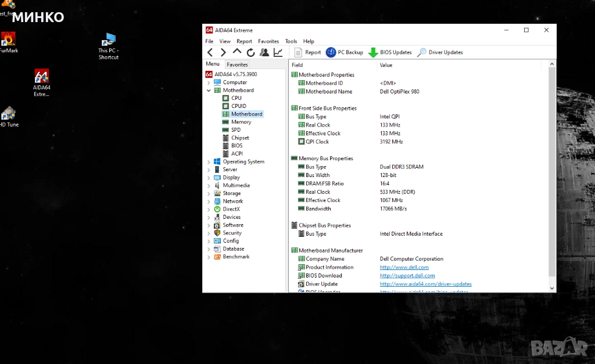Open the Favorites menu
Image resolution: width=595 pixels, height=364 pixels.
click(x=268, y=41)
